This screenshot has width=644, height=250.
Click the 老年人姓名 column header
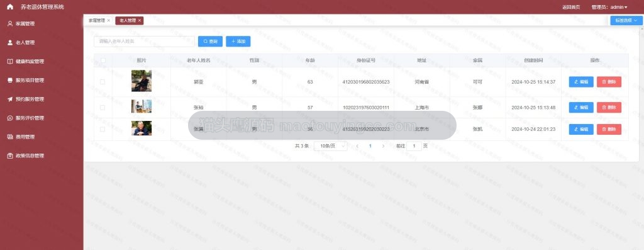[x=198, y=60]
